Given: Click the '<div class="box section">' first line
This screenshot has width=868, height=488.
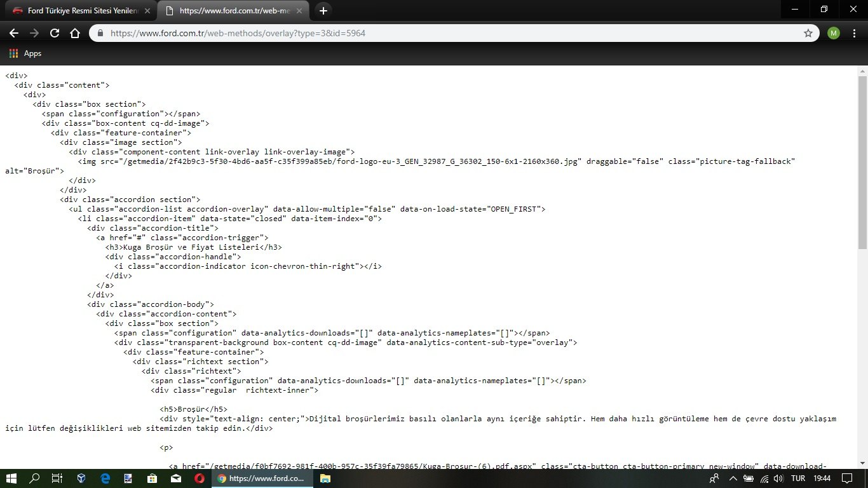Looking at the screenshot, I should [x=90, y=104].
